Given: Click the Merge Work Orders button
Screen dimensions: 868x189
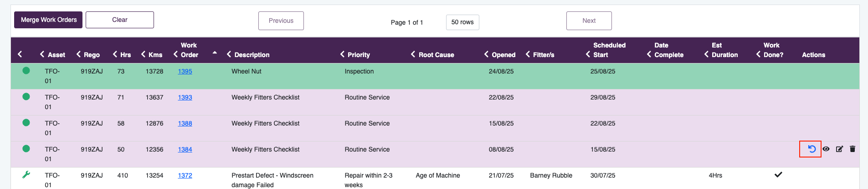Looking at the screenshot, I should [x=48, y=20].
